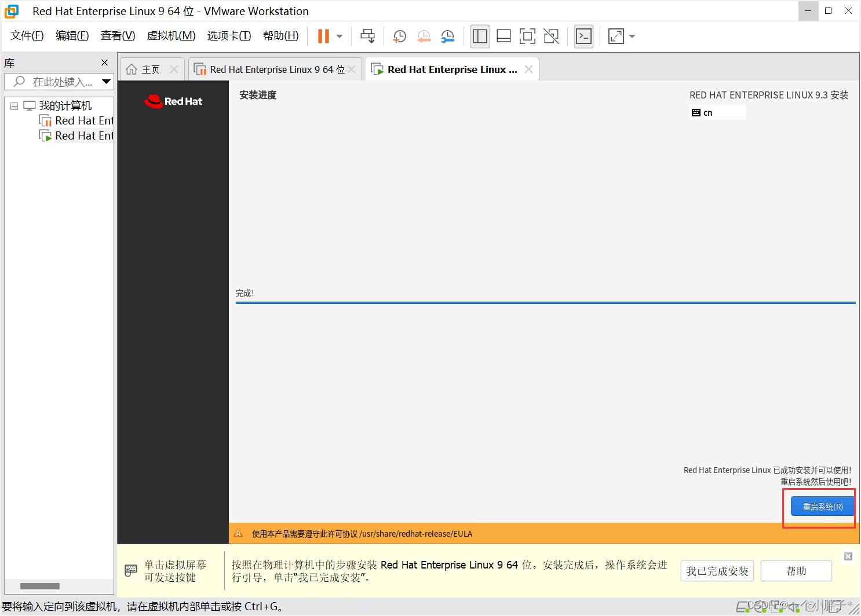Click the installation progress bar
This screenshot has width=861, height=616.
point(545,301)
